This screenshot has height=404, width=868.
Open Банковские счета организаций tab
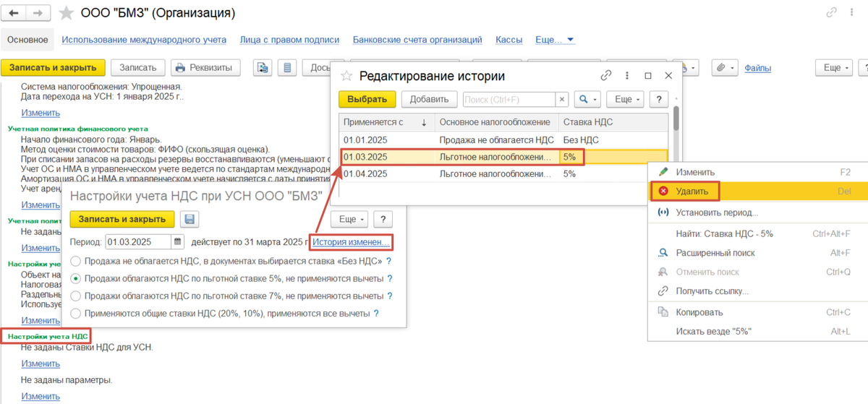pos(417,40)
